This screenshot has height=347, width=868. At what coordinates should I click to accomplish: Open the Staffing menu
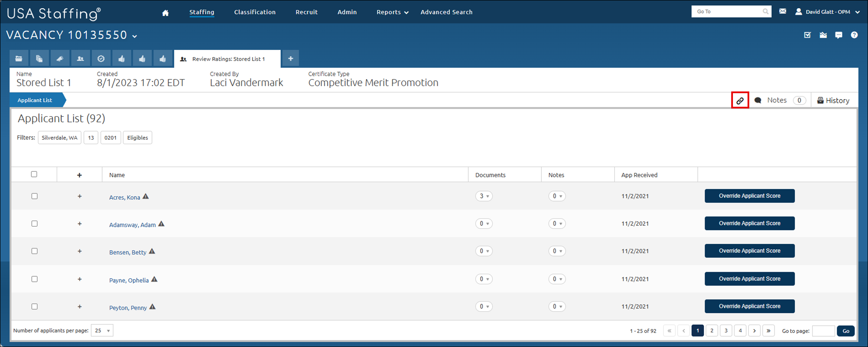tap(202, 12)
